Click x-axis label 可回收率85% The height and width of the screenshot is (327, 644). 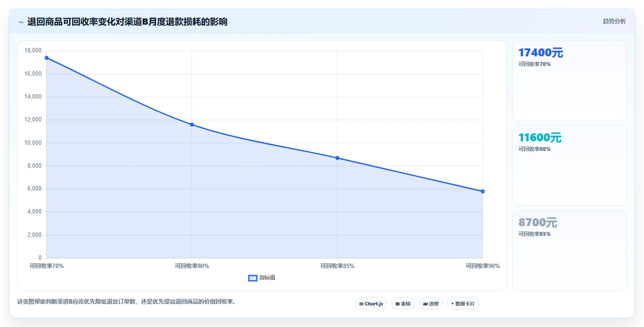pyautogui.click(x=337, y=266)
